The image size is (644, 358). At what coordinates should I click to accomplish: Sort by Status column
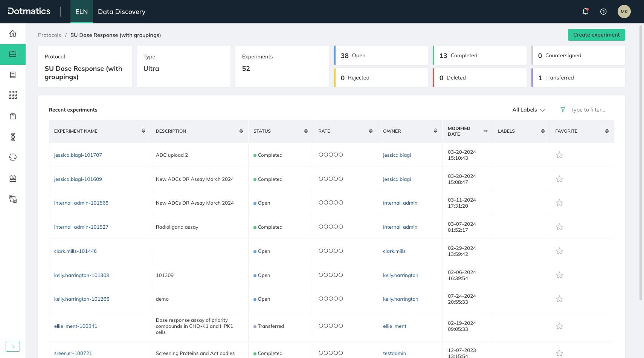306,131
